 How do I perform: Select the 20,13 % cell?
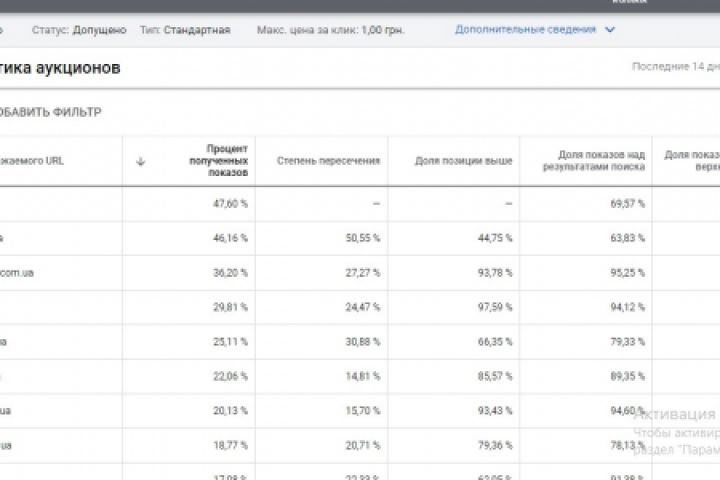[230, 411]
